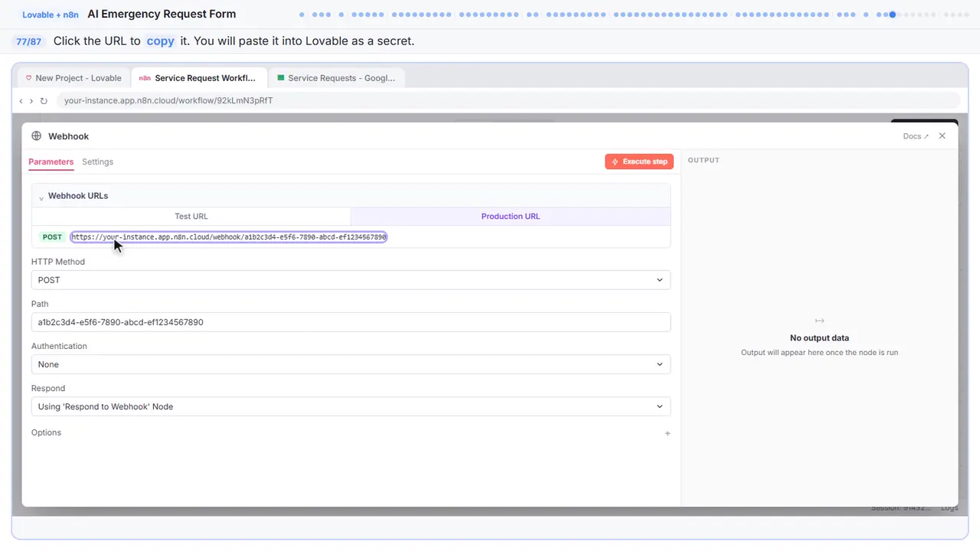Open the HTTP Method dropdown
980x551 pixels.
[x=351, y=280]
